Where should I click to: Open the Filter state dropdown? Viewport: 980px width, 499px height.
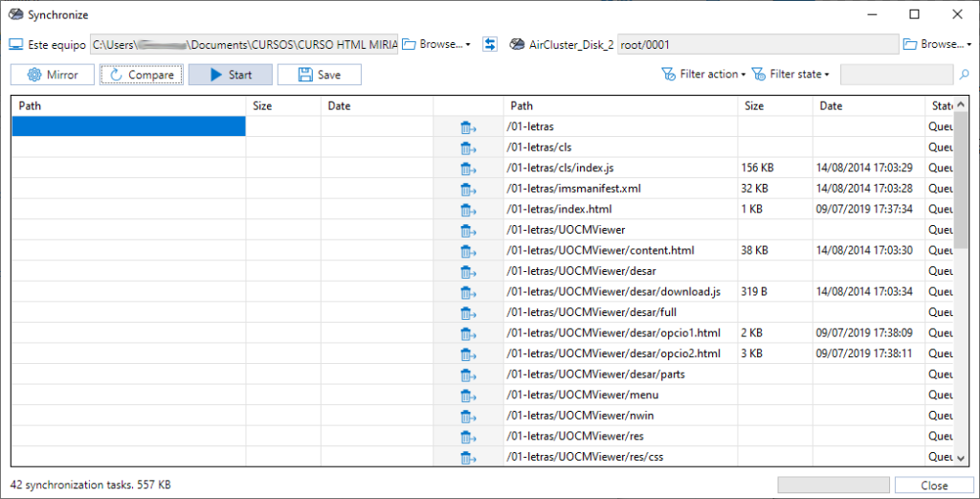(x=791, y=75)
